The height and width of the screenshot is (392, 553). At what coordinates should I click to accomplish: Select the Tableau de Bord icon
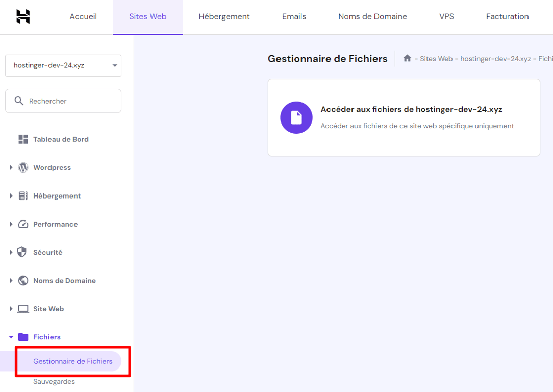[x=23, y=139]
